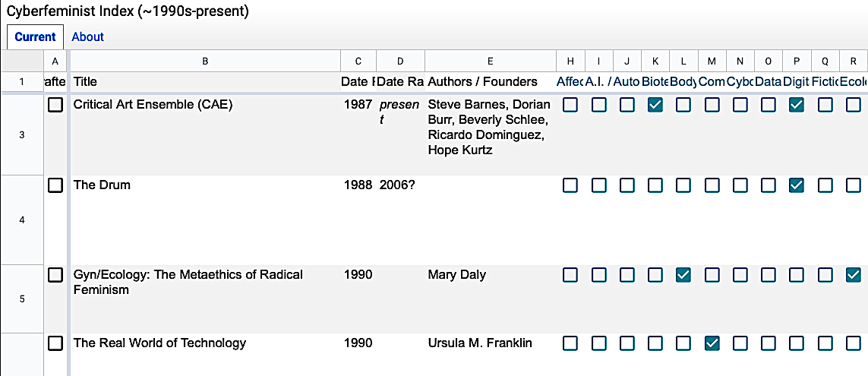Enable column H checkbox for Critical Art Ensemble
868x376 pixels.
[570, 106]
